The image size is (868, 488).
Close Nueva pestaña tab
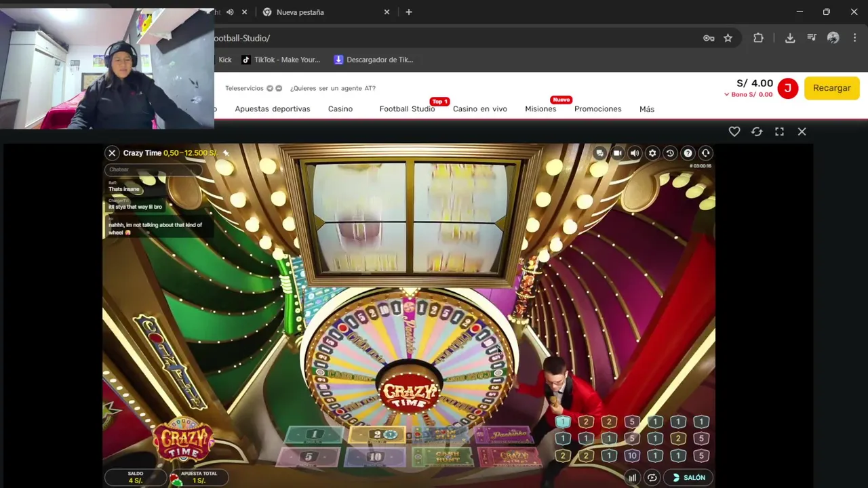[x=387, y=12]
